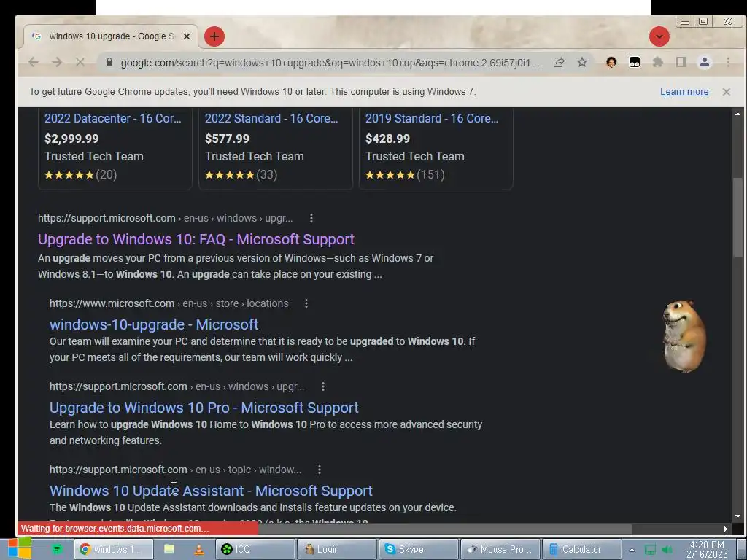The image size is (747, 560).
Task: Open Upgrade to Windows 10 Pro result
Action: coord(204,408)
